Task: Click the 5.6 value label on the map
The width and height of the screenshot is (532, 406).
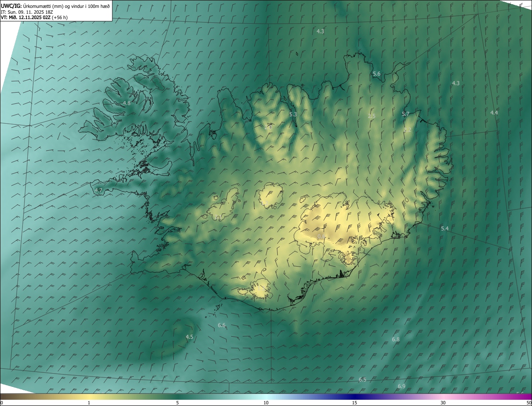Action: tap(377, 73)
